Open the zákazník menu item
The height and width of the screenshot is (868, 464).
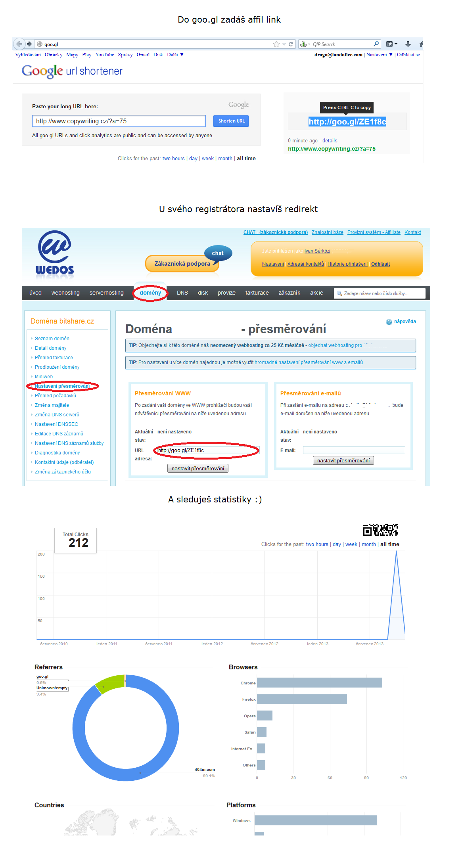[290, 293]
